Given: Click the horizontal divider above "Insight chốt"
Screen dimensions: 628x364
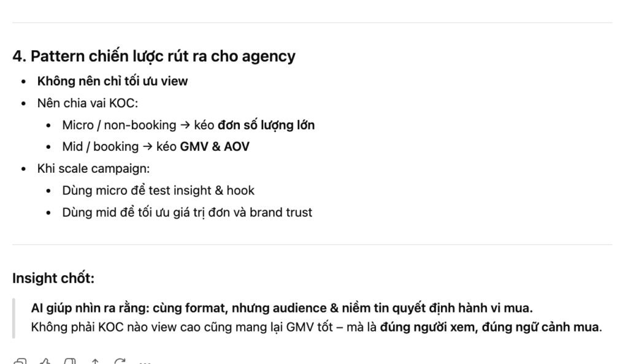Looking at the screenshot, I should pos(312,245).
